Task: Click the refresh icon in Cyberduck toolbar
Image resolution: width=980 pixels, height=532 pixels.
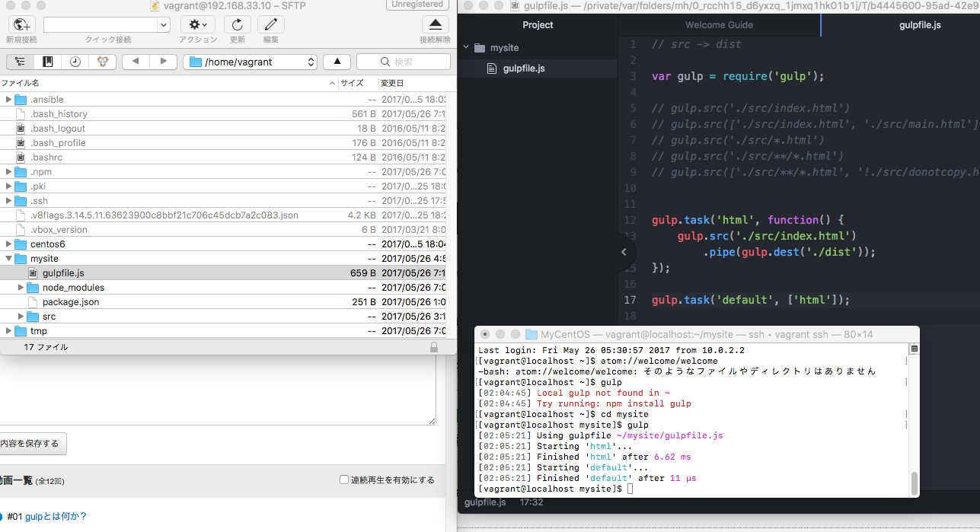Action: [x=238, y=24]
